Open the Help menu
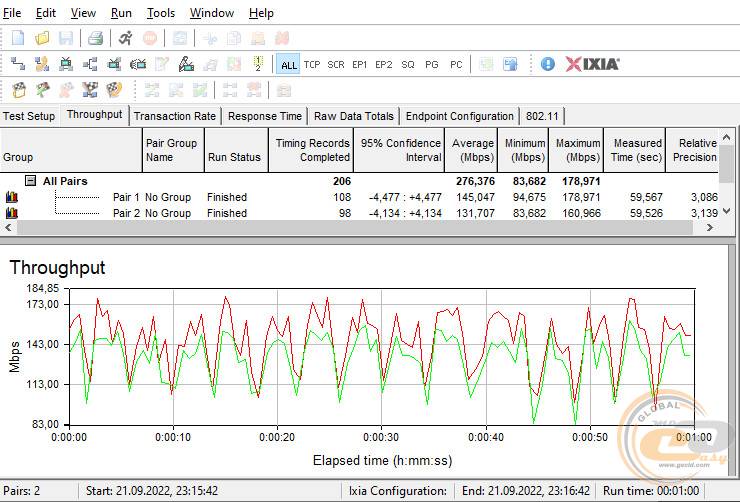This screenshot has width=740, height=502. pyautogui.click(x=261, y=13)
